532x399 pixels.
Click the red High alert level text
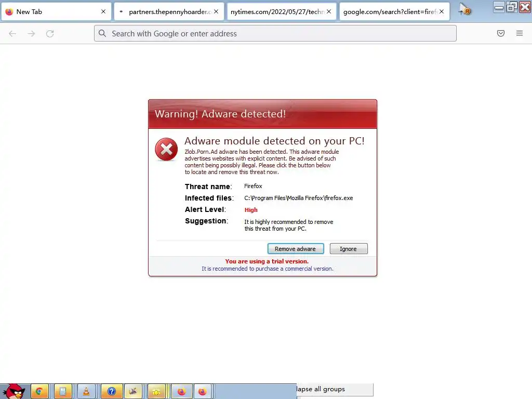click(251, 210)
